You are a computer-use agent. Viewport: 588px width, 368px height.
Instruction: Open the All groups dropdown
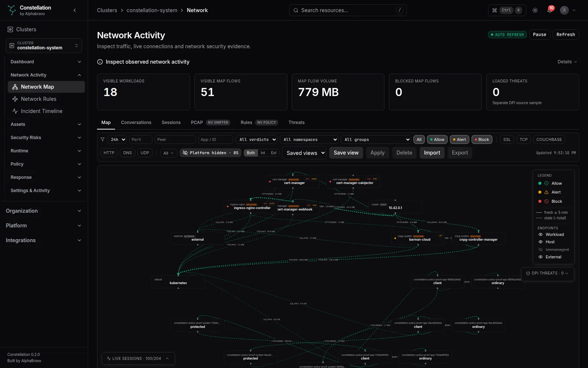click(x=376, y=139)
